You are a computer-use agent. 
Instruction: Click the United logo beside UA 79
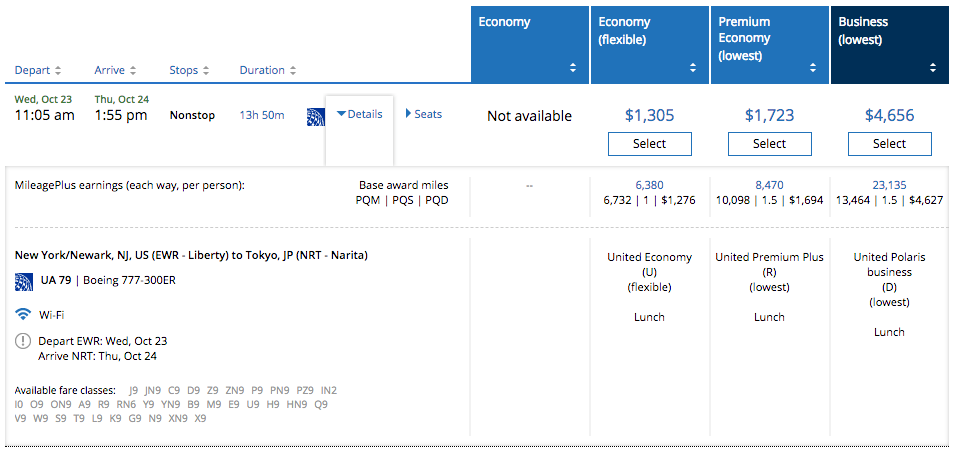click(23, 280)
